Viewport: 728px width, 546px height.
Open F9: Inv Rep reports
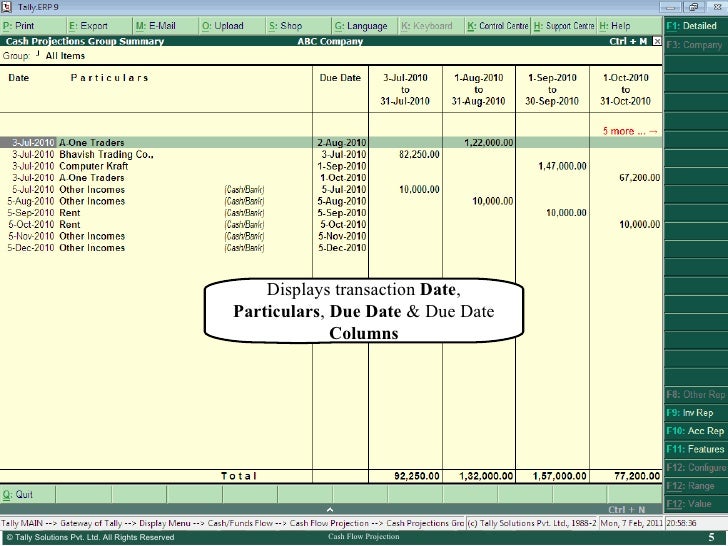[x=696, y=413]
